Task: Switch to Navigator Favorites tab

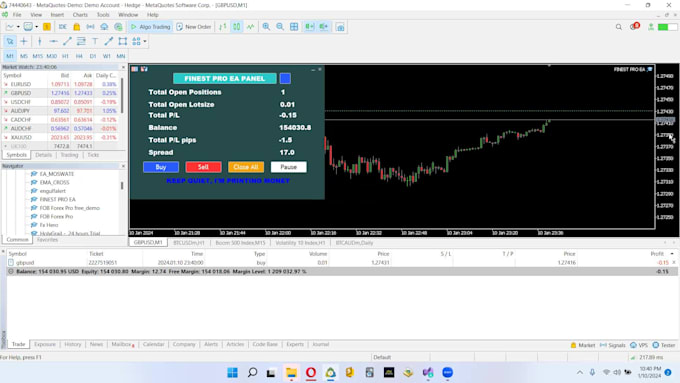Action: pos(47,239)
